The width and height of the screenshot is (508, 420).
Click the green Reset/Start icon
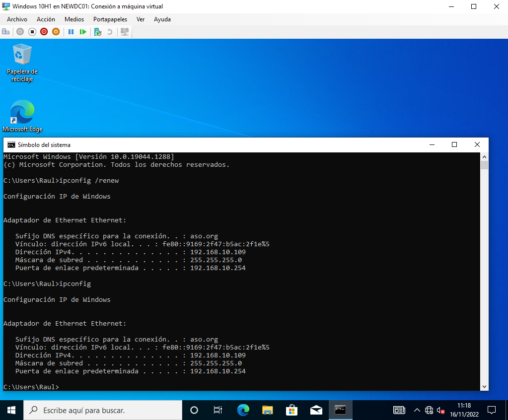(x=83, y=32)
